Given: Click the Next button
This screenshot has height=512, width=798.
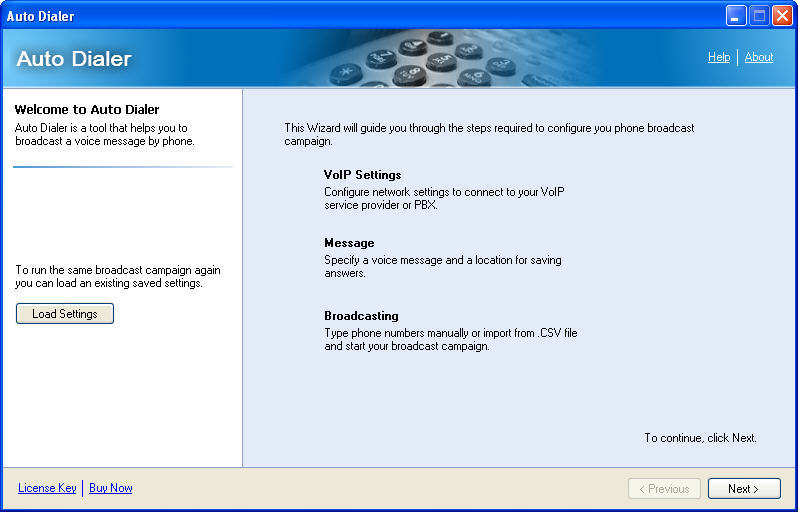Looking at the screenshot, I should click(743, 489).
